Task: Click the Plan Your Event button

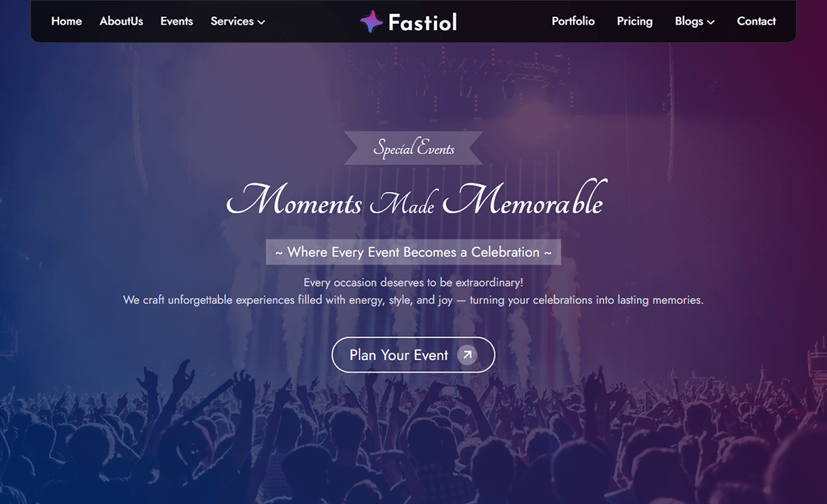Action: pos(413,355)
